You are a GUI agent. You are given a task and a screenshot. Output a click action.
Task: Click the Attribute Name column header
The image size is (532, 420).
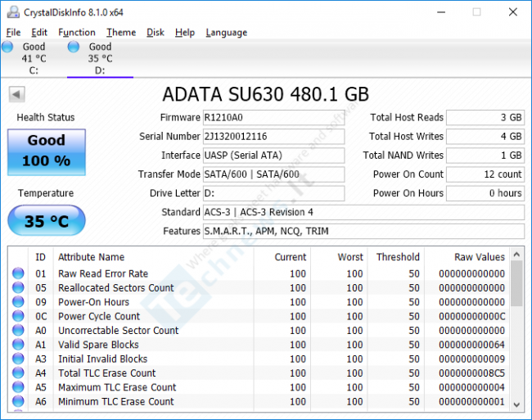coord(153,257)
